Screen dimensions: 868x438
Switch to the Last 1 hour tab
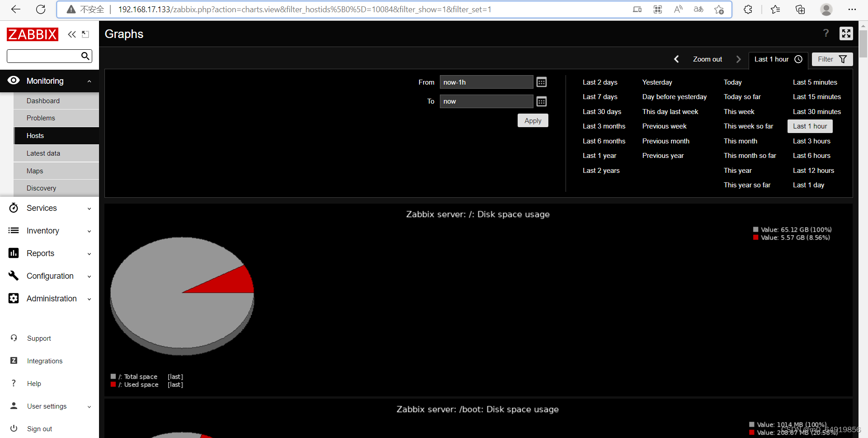click(778, 59)
